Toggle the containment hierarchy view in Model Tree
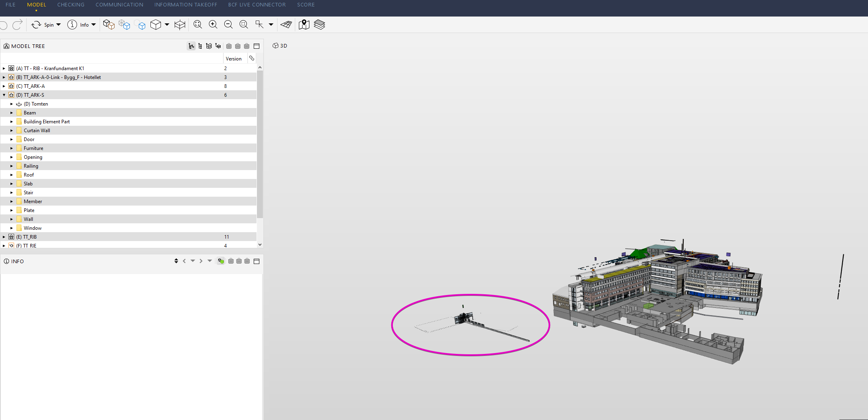This screenshot has width=868, height=420. tap(191, 46)
